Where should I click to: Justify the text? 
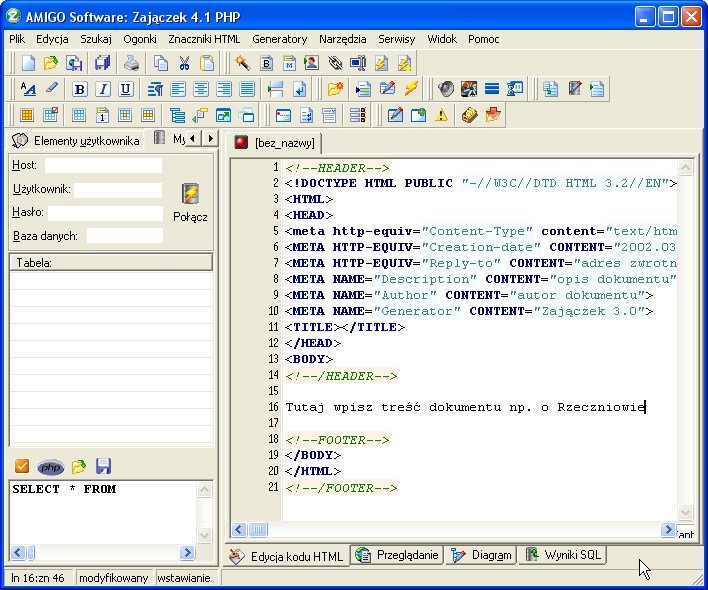247,89
